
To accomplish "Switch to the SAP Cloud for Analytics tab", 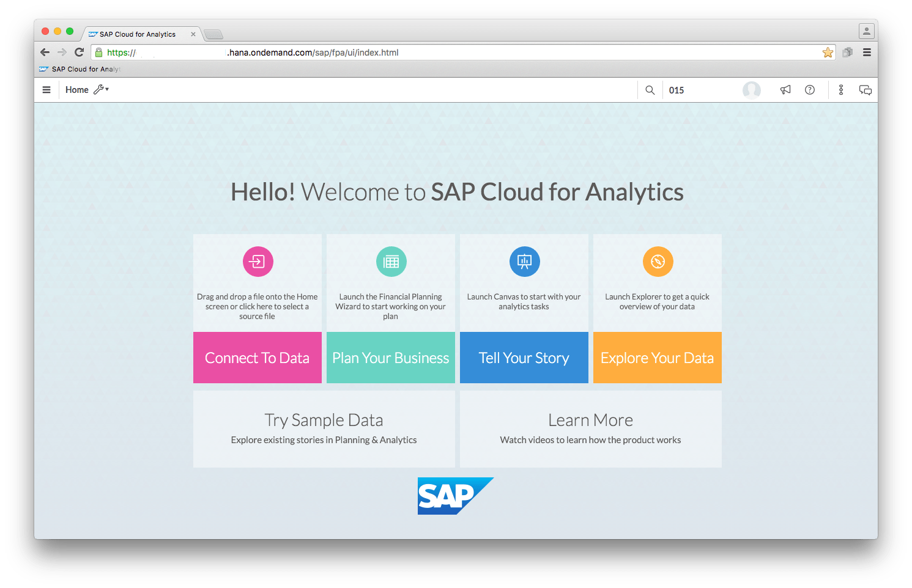I will 136,34.
